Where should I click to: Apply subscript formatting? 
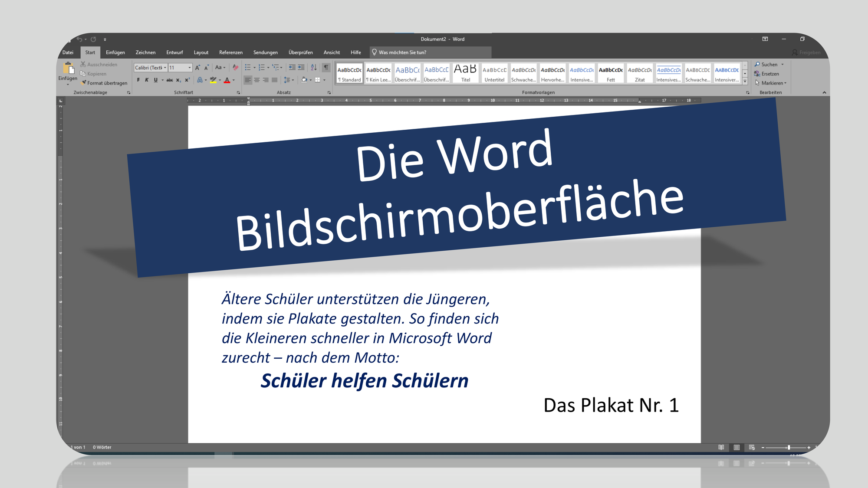click(178, 80)
